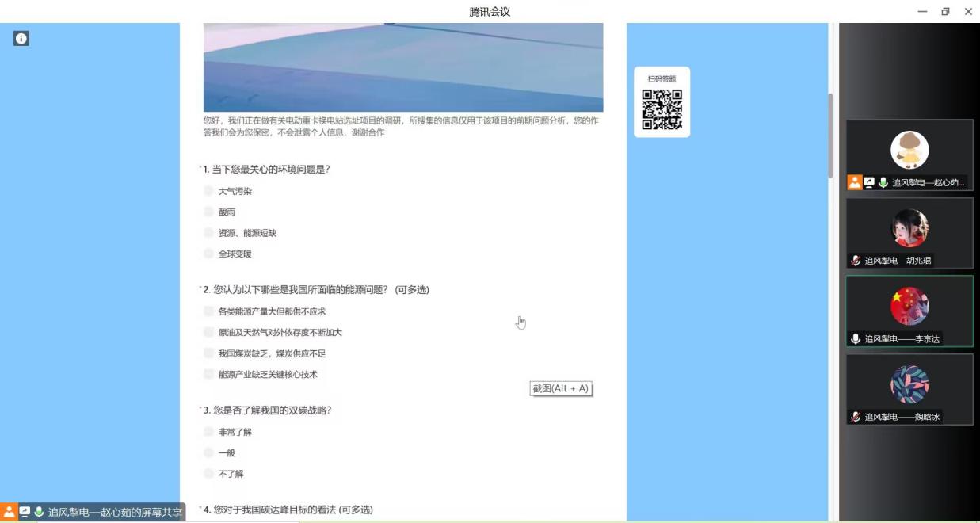The height and width of the screenshot is (523, 980).
Task: Click the muted microphone icon beside 胡兆琨
Action: [x=856, y=261]
